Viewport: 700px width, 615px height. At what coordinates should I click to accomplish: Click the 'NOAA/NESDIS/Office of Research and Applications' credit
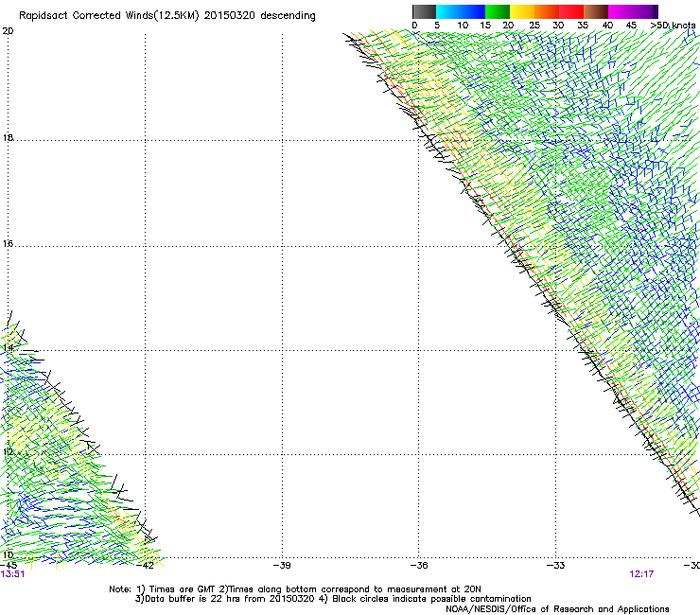557,609
